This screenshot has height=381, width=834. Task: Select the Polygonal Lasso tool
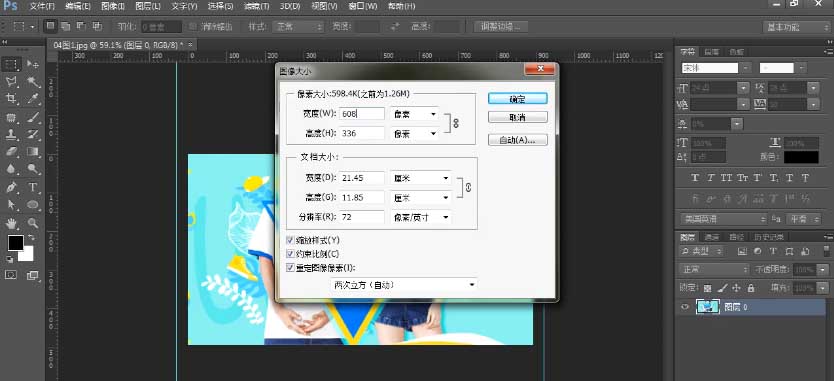(12, 82)
